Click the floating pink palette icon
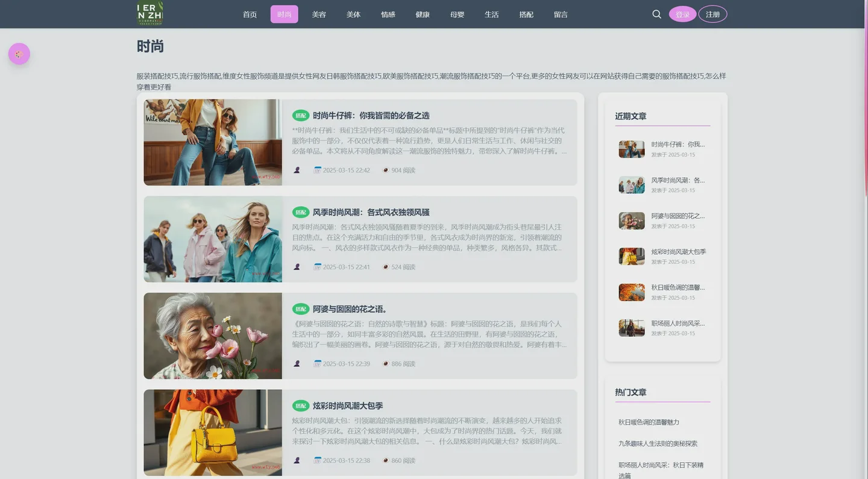868x479 pixels. tap(19, 54)
